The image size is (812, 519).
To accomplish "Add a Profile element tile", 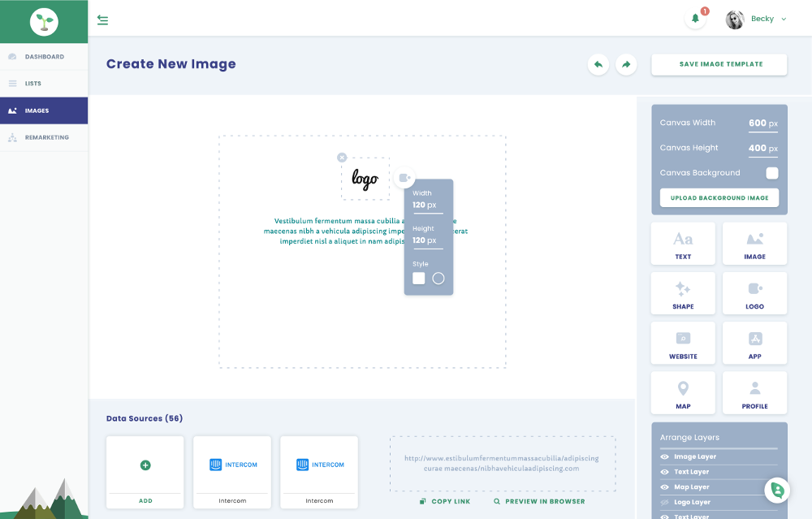I will (x=754, y=392).
